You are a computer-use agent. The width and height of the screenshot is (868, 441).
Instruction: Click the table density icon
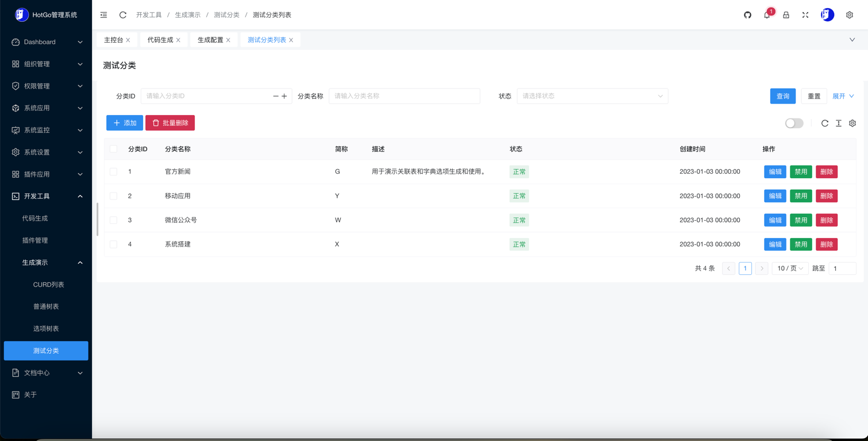click(839, 123)
